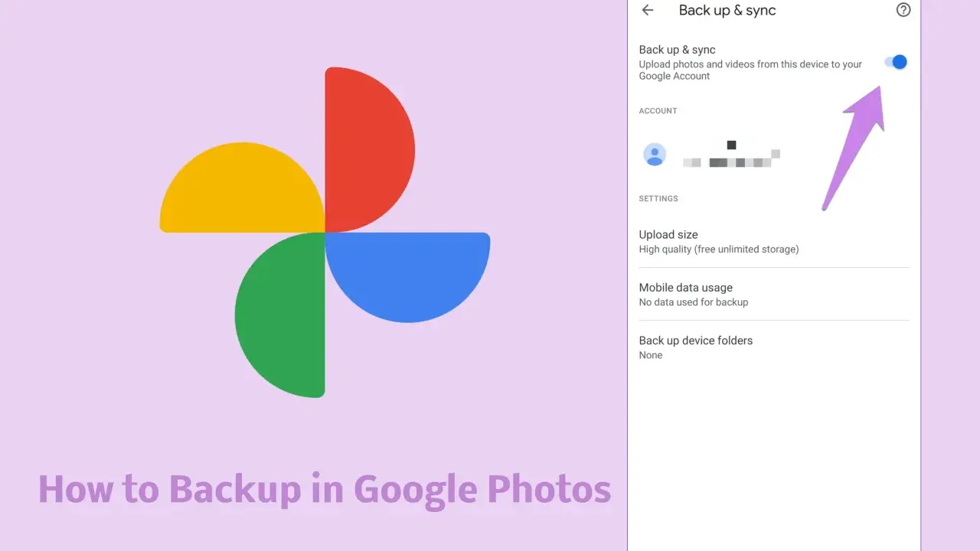
Task: Click 'High quality (free unlimited storage)' text
Action: click(719, 249)
